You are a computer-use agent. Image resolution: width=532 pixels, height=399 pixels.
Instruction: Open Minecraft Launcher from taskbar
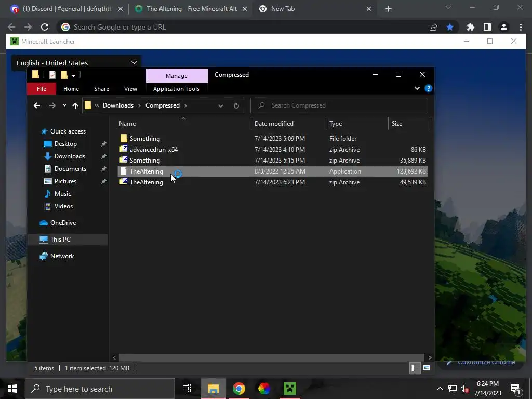tap(289, 389)
